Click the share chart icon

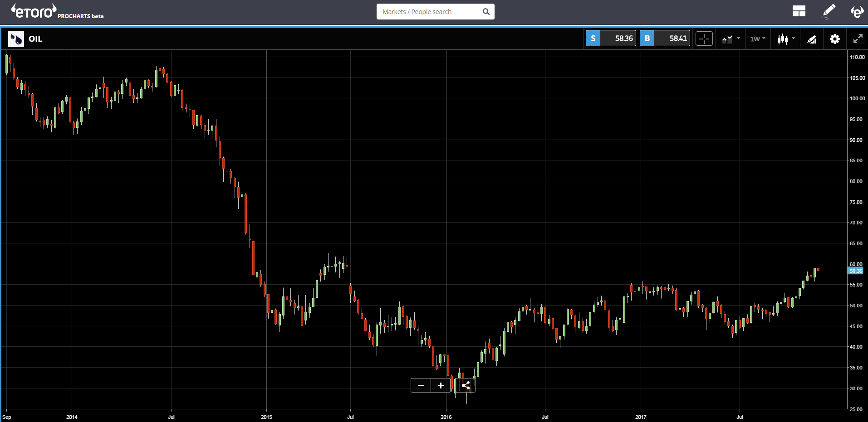(466, 386)
